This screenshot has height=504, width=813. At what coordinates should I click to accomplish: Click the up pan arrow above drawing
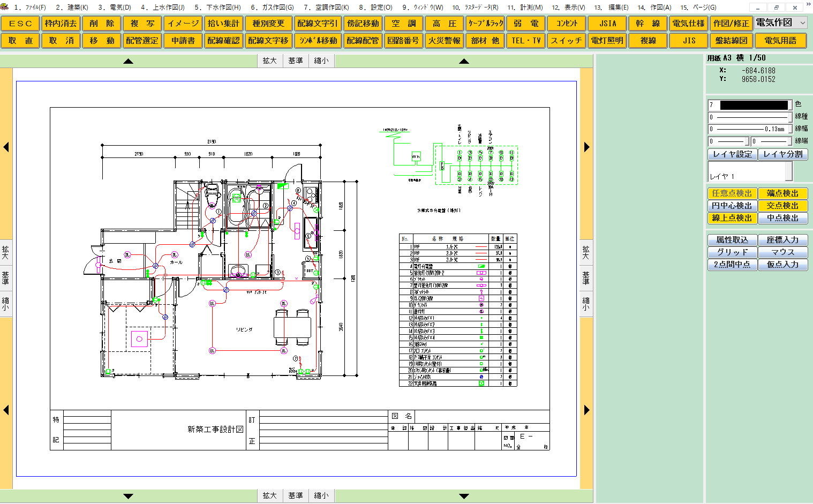click(x=128, y=61)
